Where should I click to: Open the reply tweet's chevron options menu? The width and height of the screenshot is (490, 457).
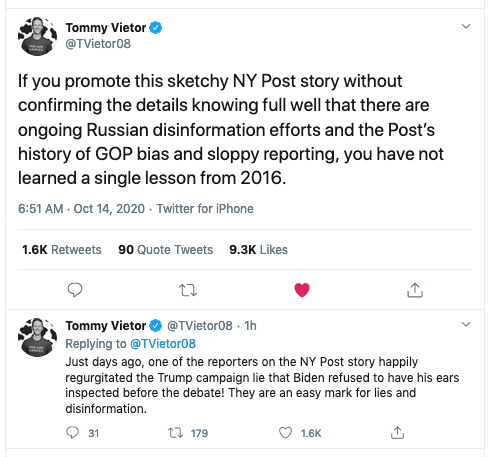coord(466,324)
